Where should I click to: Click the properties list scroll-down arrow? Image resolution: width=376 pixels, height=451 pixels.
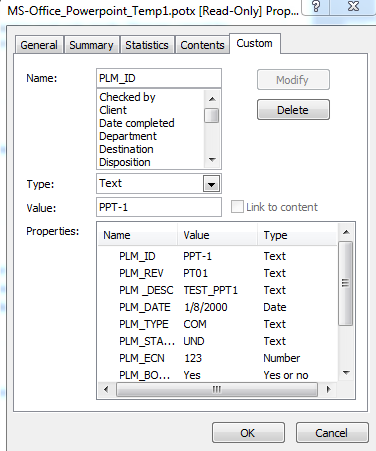click(x=346, y=373)
